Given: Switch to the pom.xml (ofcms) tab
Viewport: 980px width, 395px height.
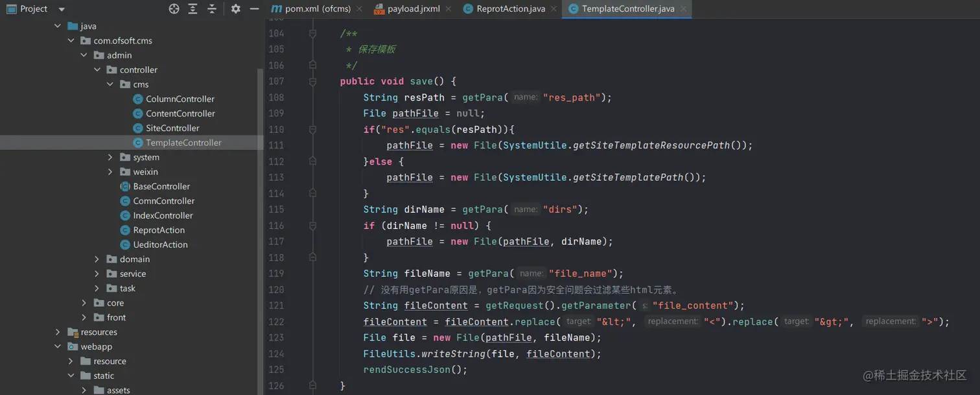Looking at the screenshot, I should coord(318,8).
